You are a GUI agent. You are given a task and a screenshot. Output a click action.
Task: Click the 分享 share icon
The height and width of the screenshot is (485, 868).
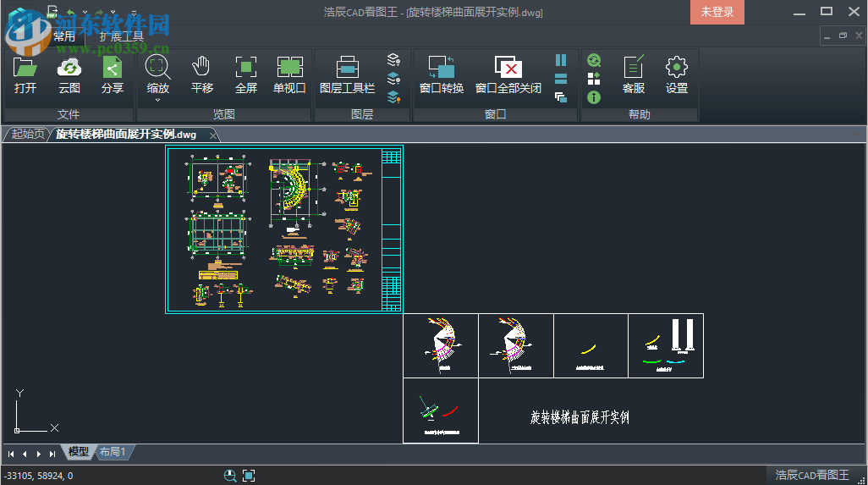[x=113, y=75]
